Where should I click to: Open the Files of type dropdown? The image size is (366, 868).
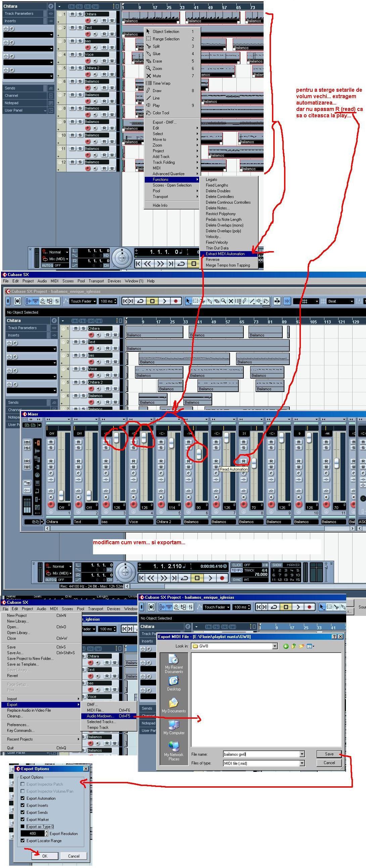pos(302,763)
